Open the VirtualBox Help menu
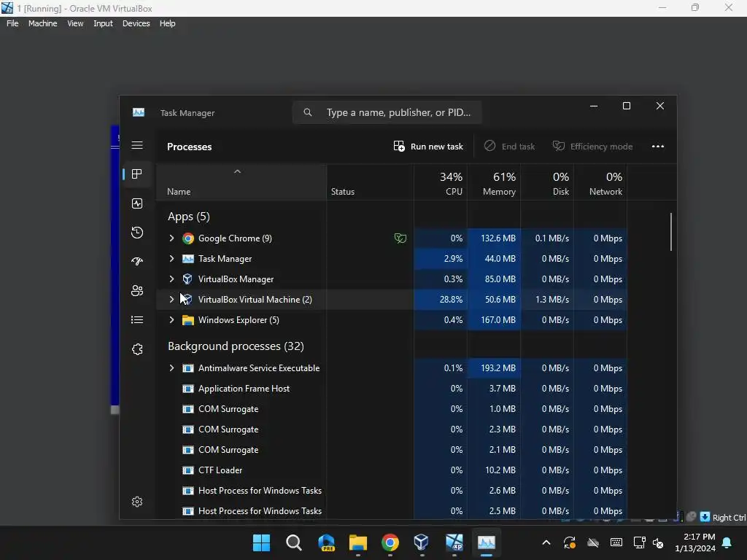747x560 pixels. point(167,23)
